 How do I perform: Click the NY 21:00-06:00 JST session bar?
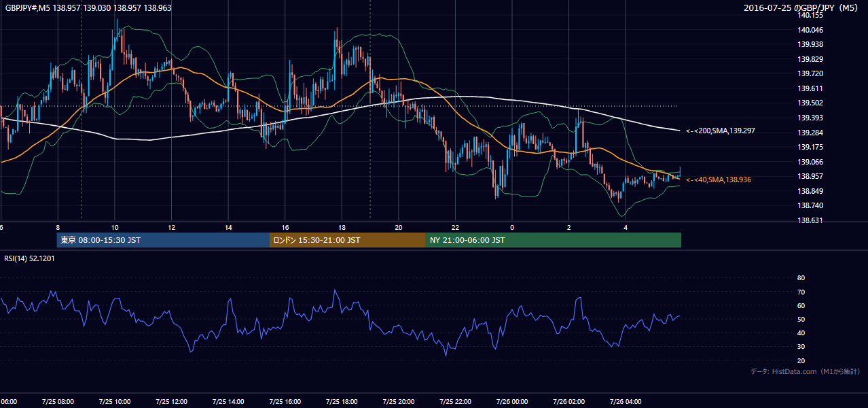(554, 240)
